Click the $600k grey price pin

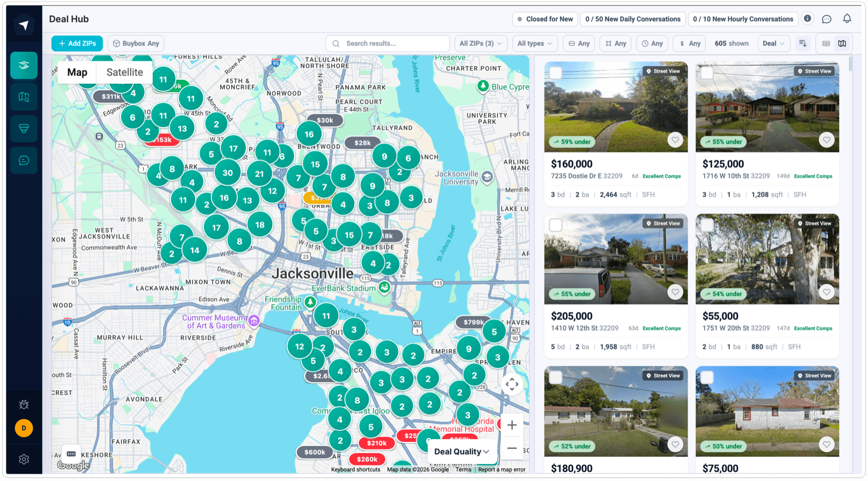315,452
